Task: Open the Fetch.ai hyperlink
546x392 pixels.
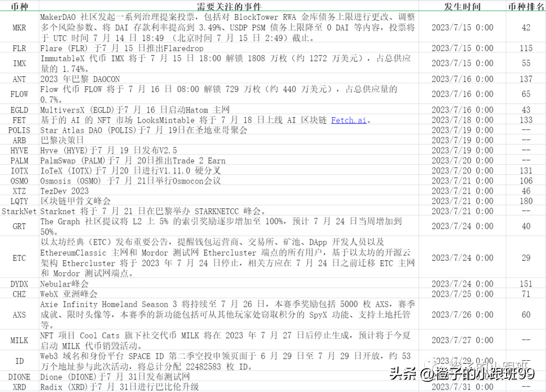Action: click(348, 120)
